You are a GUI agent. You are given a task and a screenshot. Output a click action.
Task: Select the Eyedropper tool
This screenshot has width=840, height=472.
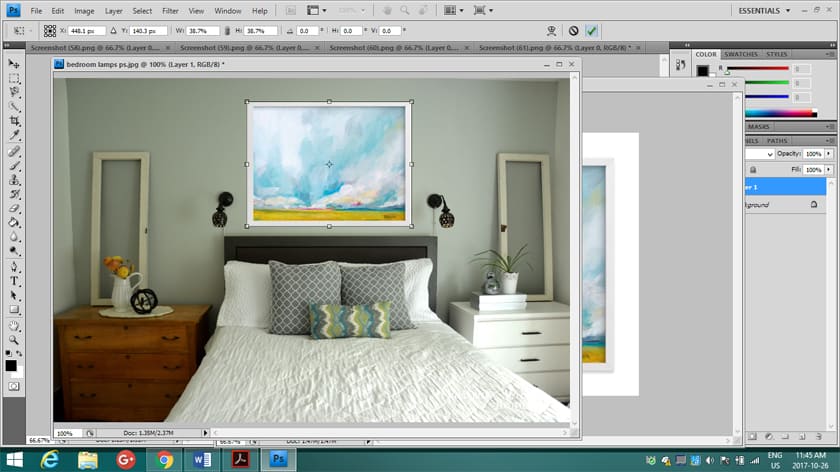14,135
